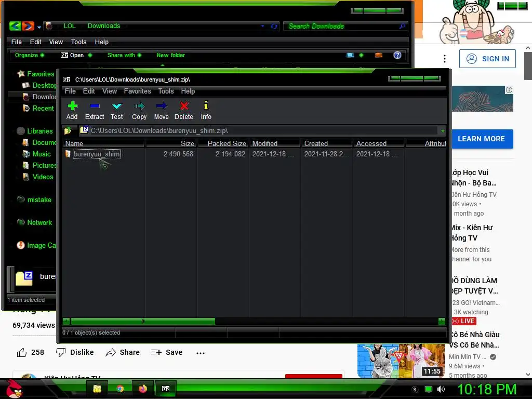The width and height of the screenshot is (532, 399).
Task: Click Explorer help question mark icon
Action: [397, 55]
